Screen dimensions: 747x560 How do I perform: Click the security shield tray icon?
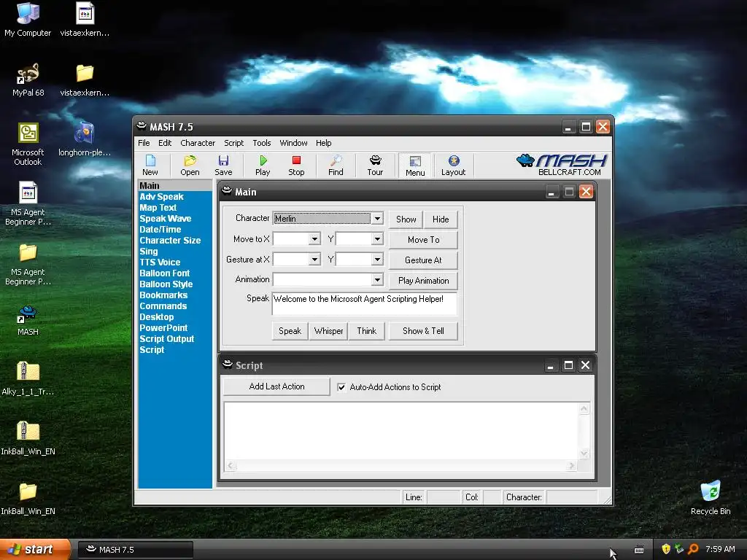pos(666,549)
